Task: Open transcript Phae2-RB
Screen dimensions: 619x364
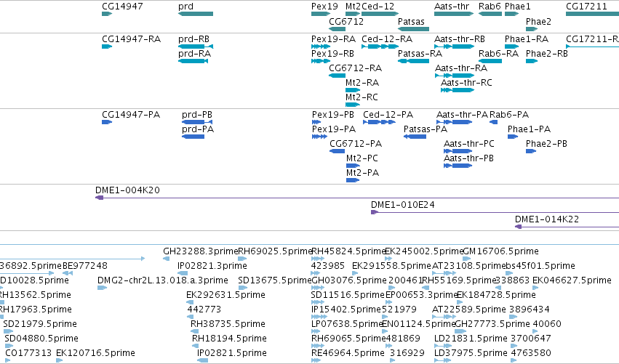Action: [x=547, y=53]
